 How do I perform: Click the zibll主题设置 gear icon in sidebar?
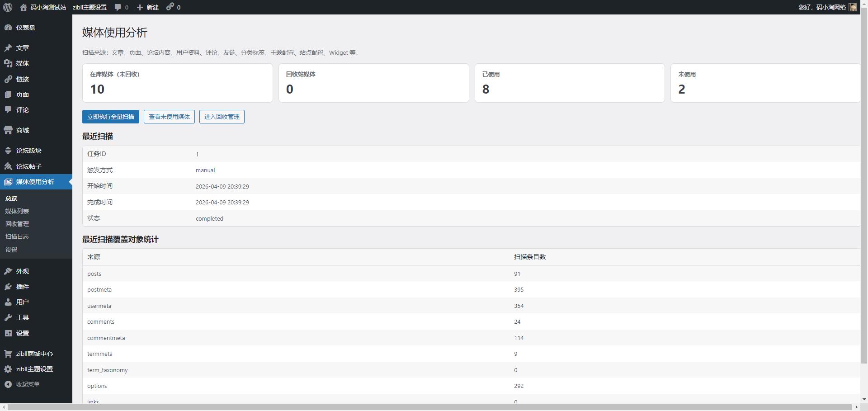tap(8, 369)
